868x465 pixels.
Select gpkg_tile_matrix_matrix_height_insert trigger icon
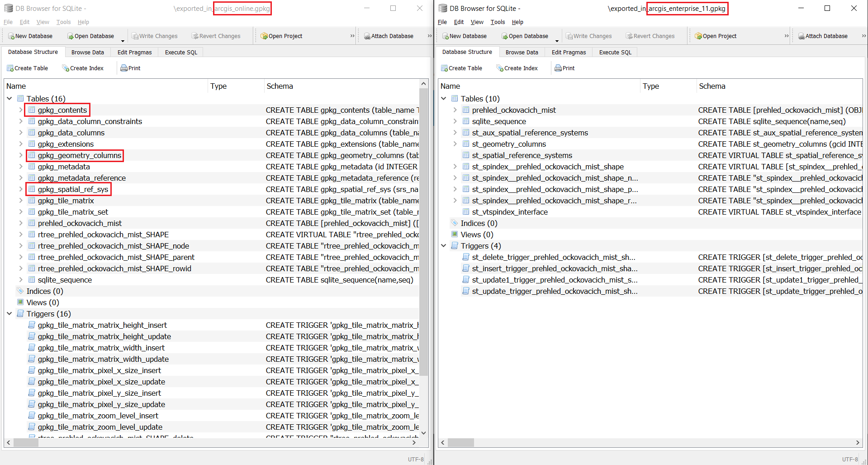pos(32,325)
